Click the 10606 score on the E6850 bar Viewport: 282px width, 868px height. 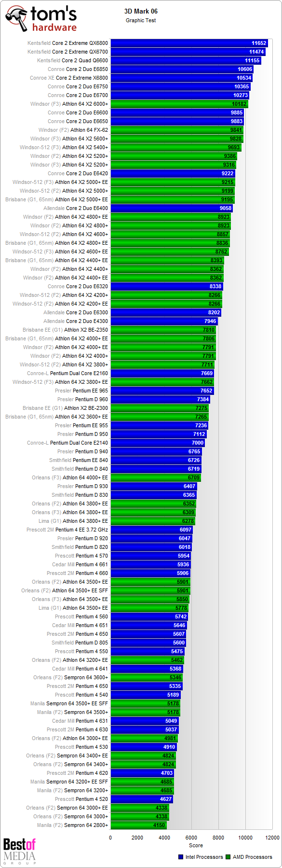coord(245,69)
